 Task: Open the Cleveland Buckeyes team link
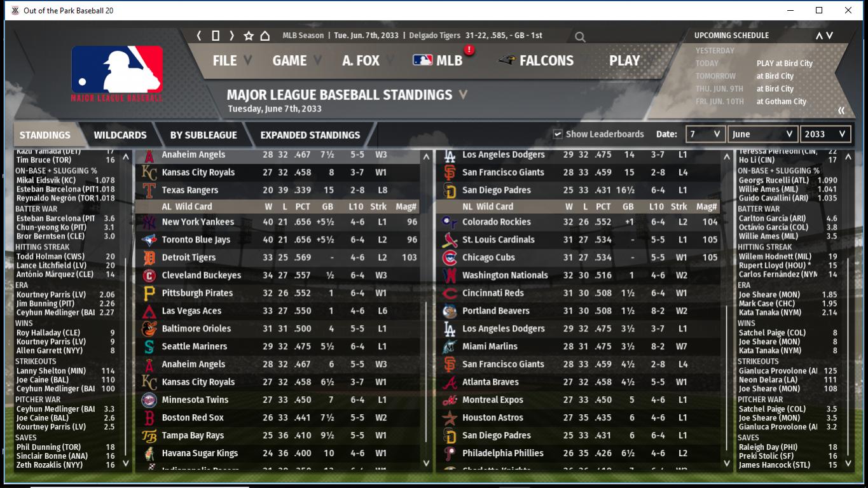202,275
